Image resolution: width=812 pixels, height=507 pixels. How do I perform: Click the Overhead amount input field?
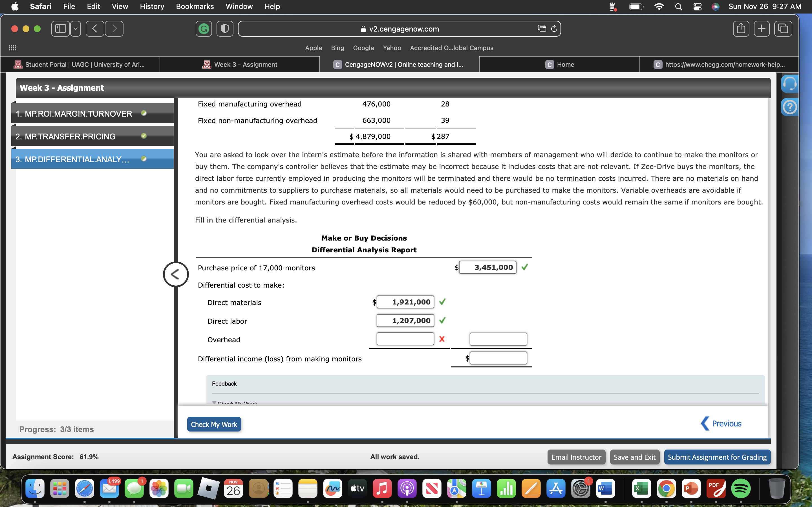point(405,339)
